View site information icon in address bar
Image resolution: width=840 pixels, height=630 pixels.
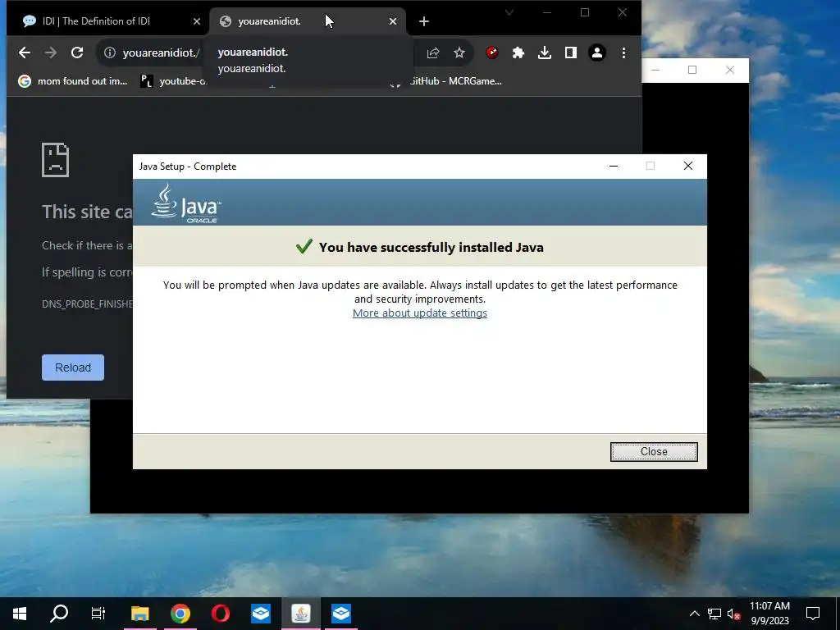110,52
